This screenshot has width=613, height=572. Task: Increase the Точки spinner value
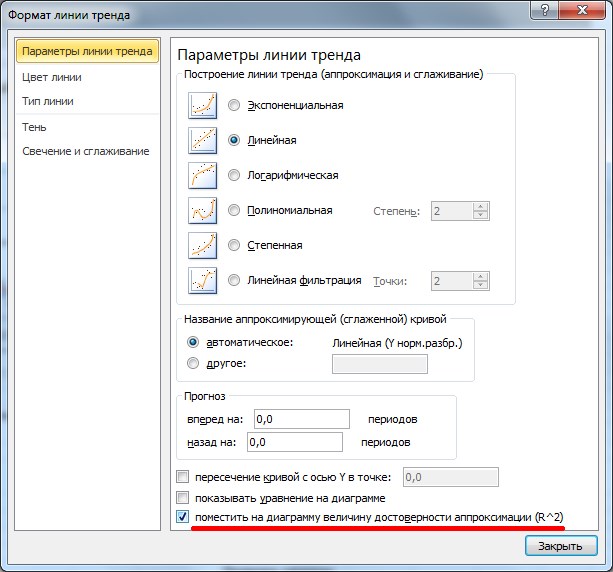(480, 277)
